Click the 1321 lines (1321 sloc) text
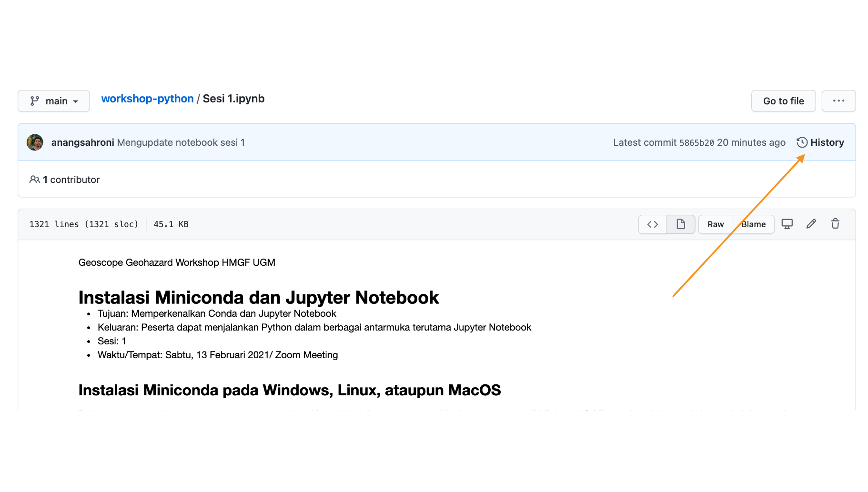Viewport: 868px width, 492px height. [84, 224]
